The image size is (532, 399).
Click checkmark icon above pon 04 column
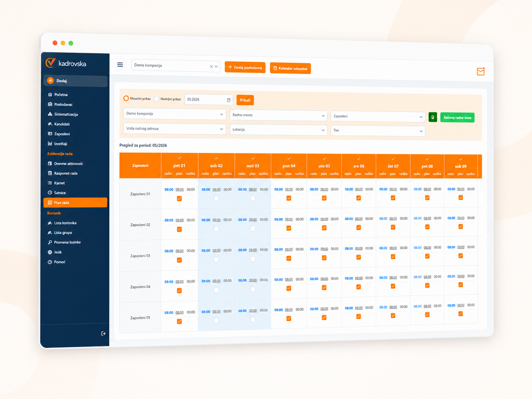click(289, 158)
